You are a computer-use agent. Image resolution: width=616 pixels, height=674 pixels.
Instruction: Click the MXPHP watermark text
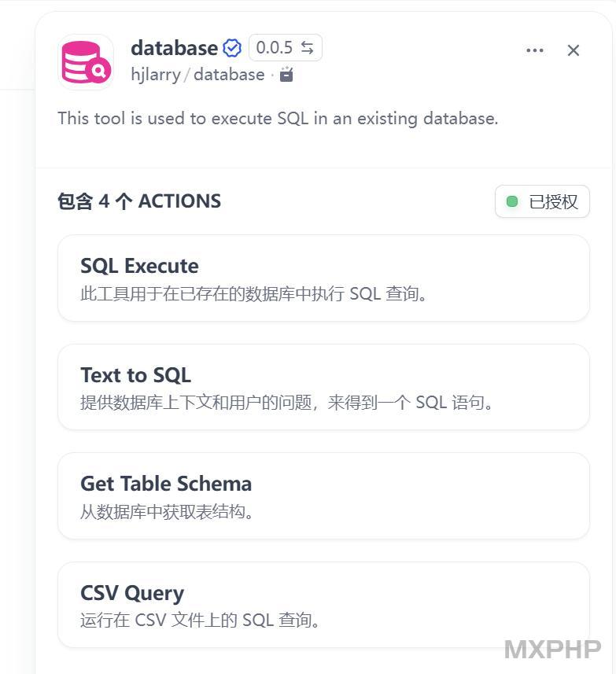coord(552,649)
